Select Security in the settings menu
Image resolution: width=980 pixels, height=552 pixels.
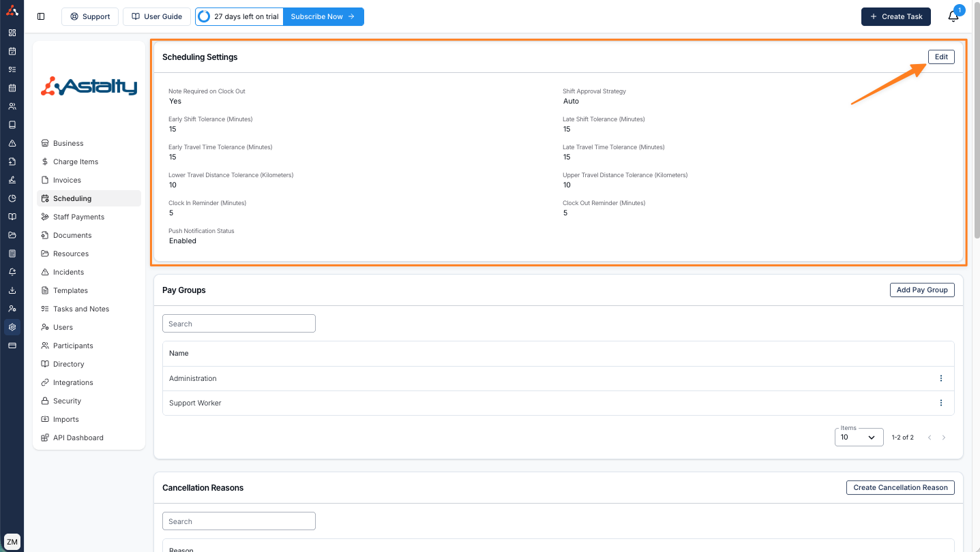[67, 401]
